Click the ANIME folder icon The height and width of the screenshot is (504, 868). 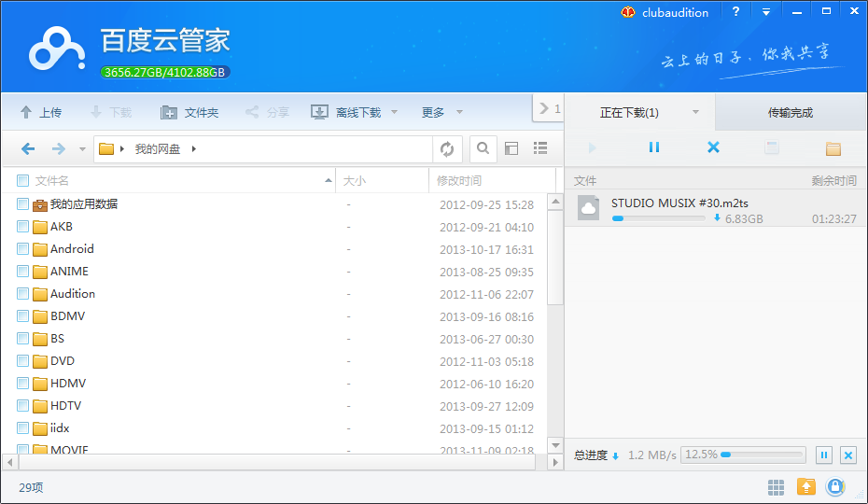coord(40,272)
